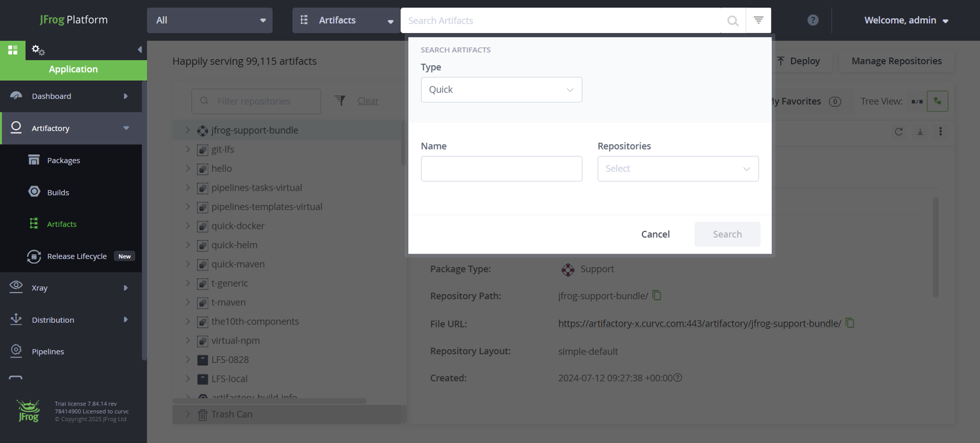Open the Welcome, admin user menu
The image size is (980, 443).
point(906,20)
